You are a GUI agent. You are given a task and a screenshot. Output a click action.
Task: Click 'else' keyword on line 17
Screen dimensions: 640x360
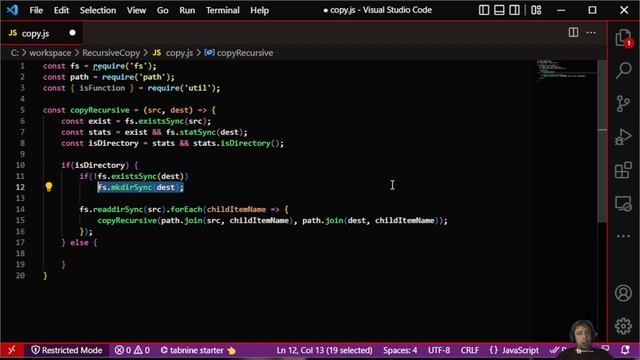pos(79,242)
